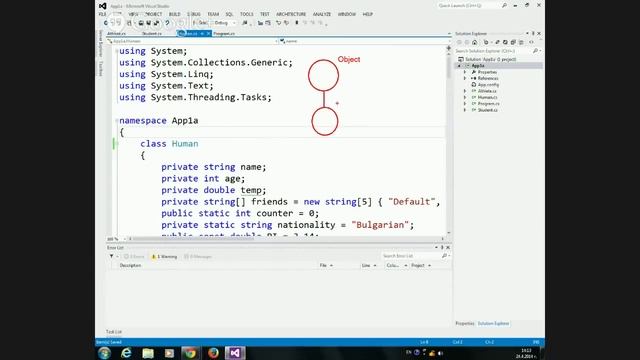The height and width of the screenshot is (360, 640).
Task: Open the ARCHITECTURE menu
Action: 291,14
